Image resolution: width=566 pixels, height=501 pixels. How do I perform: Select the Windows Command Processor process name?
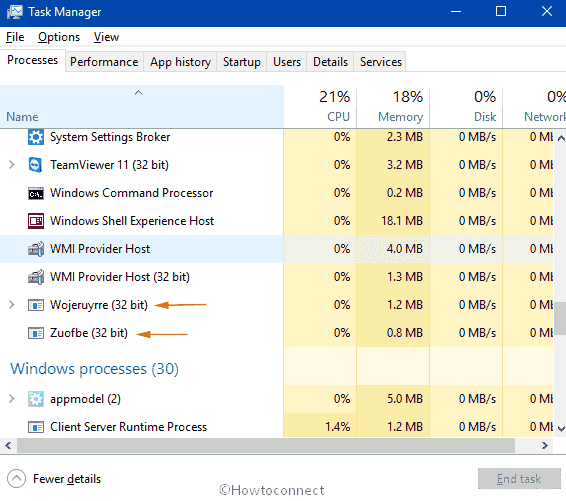point(131,193)
